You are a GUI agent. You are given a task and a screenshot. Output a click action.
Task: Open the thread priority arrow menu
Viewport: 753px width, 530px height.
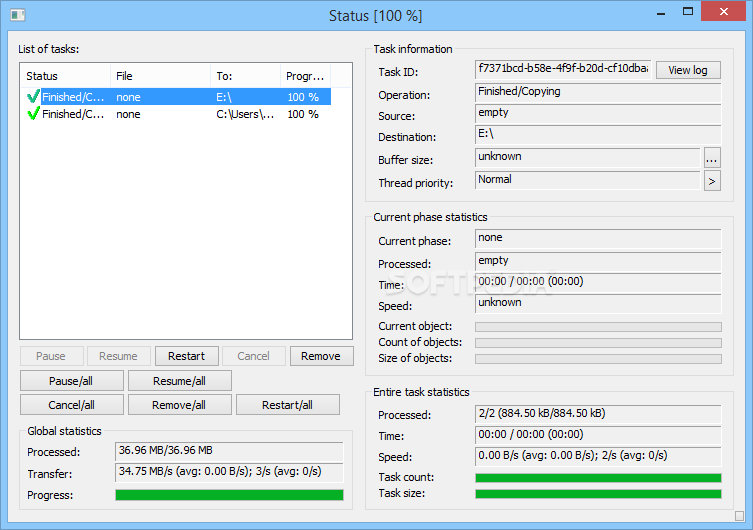(x=712, y=181)
